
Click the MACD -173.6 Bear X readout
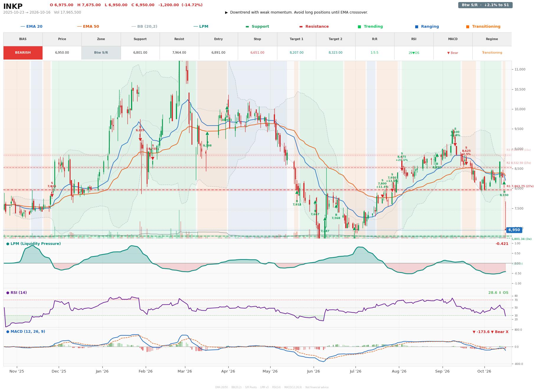pos(490,332)
